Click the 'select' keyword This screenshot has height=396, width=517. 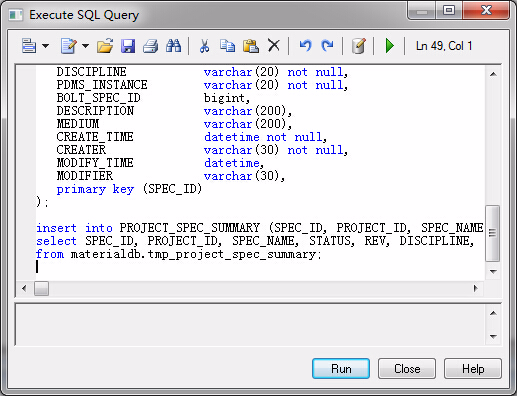[x=57, y=241]
